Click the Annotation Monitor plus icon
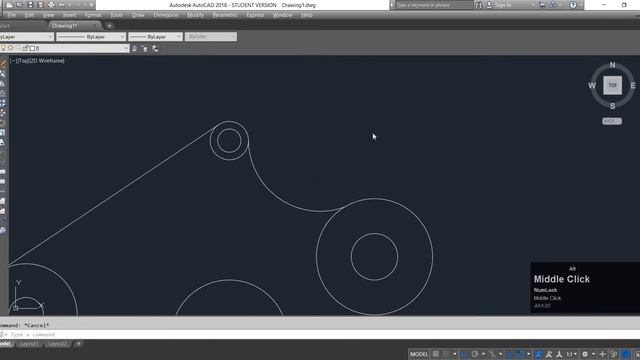 pos(602,354)
